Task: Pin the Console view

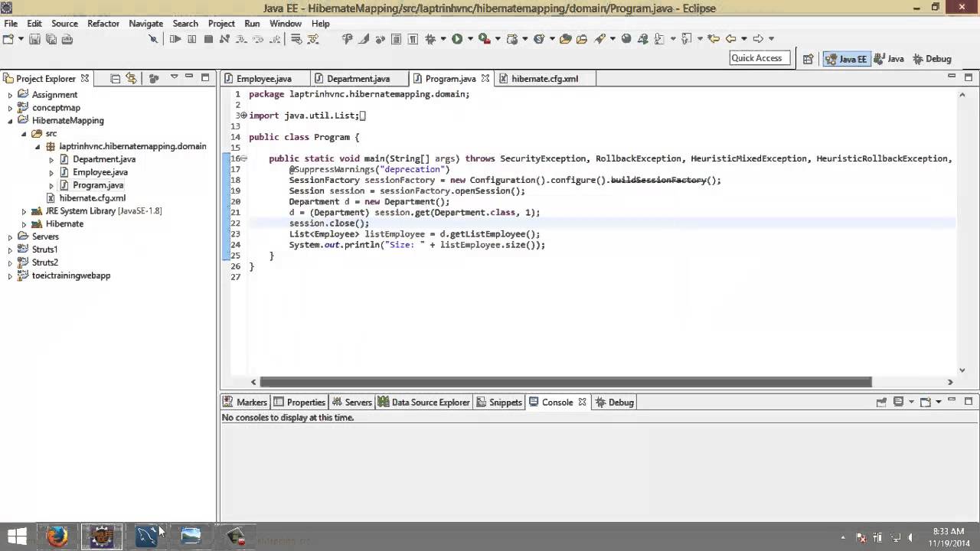Action: pyautogui.click(x=881, y=402)
